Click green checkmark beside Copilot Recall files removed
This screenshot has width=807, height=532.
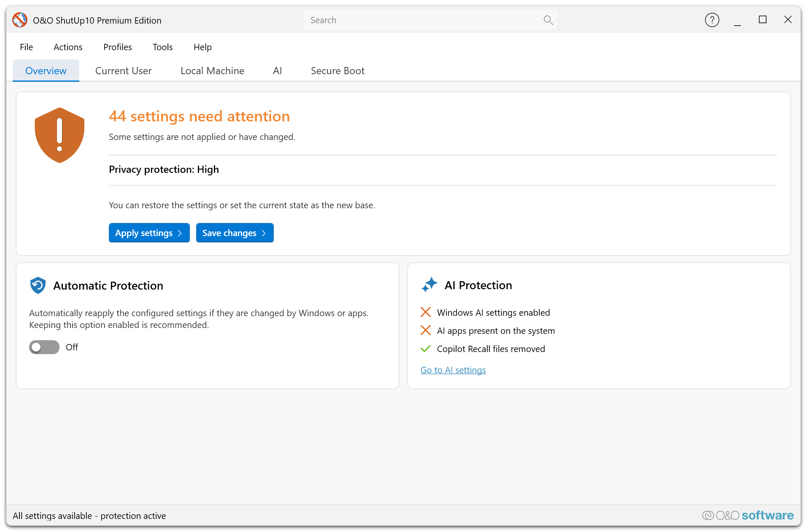click(426, 349)
